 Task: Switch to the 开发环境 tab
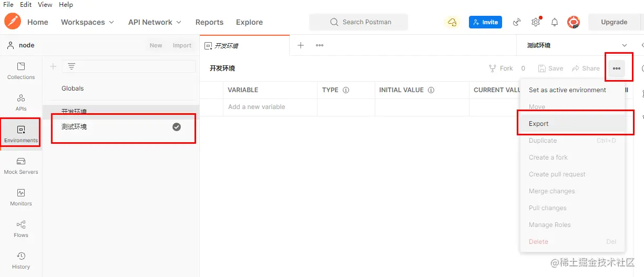244,45
